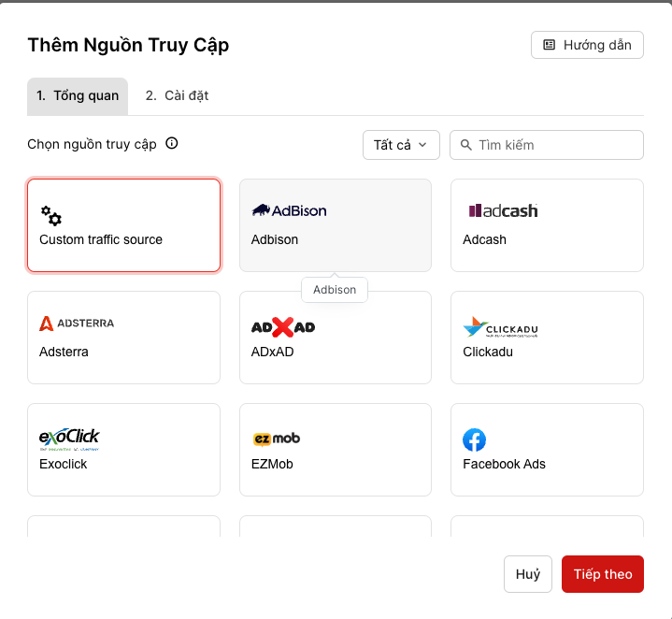Select the ExoClick logo
This screenshot has height=619, width=672.
pyautogui.click(x=69, y=438)
